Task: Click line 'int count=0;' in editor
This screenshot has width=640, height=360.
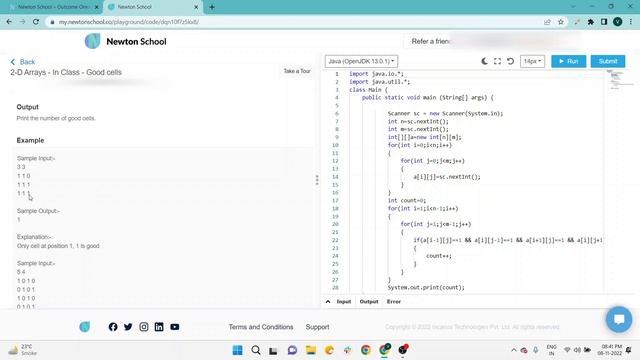Action: click(407, 201)
